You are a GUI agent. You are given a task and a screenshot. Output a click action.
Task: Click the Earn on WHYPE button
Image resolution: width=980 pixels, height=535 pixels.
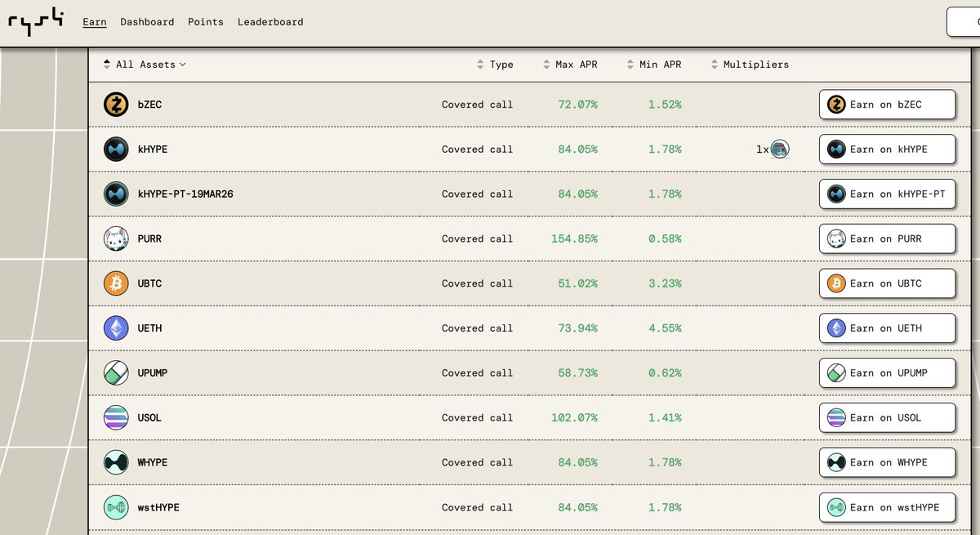[887, 462]
